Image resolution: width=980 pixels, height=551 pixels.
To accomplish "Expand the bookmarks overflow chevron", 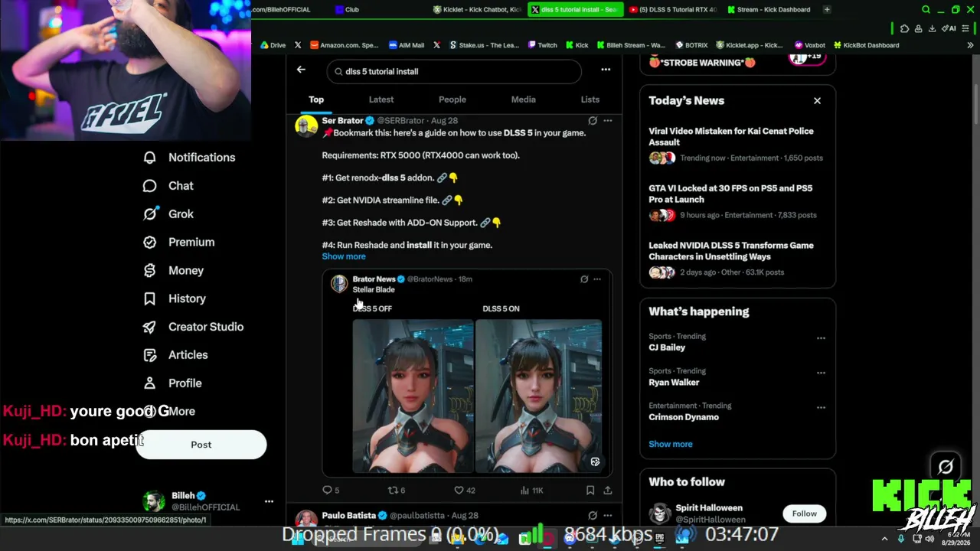I will tap(972, 45).
